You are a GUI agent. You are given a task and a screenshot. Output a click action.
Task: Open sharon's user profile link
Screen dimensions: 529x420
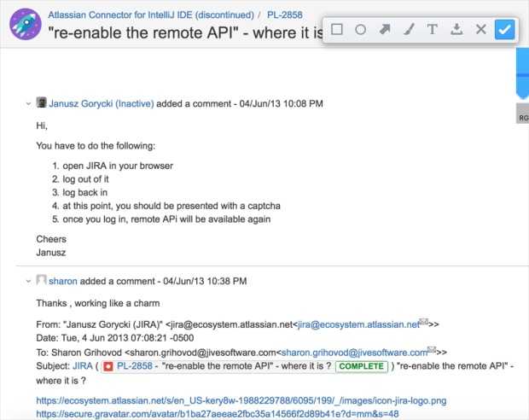point(62,280)
